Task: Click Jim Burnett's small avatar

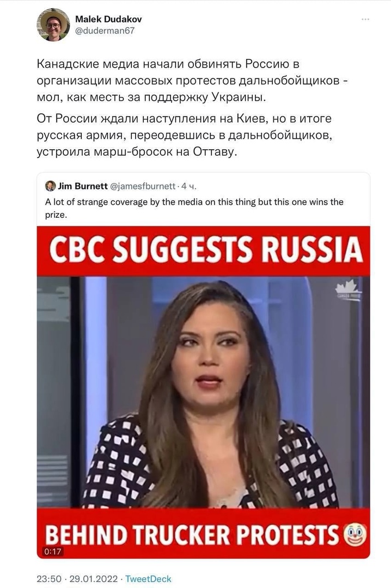Action: tap(50, 186)
